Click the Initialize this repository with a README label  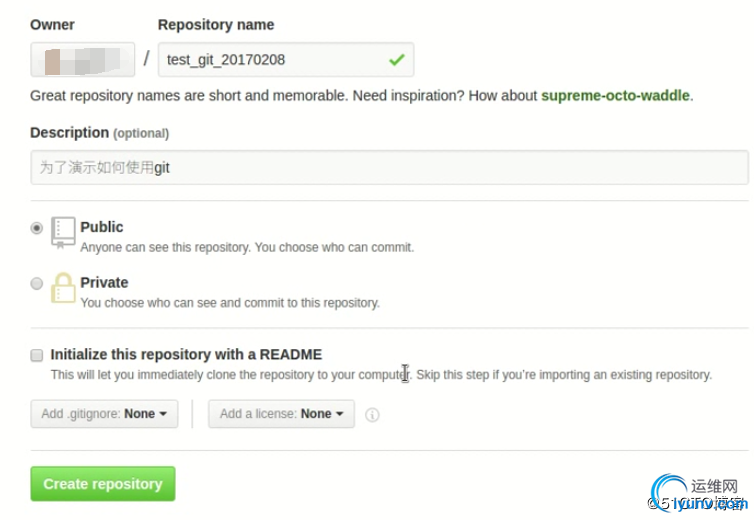pos(186,355)
